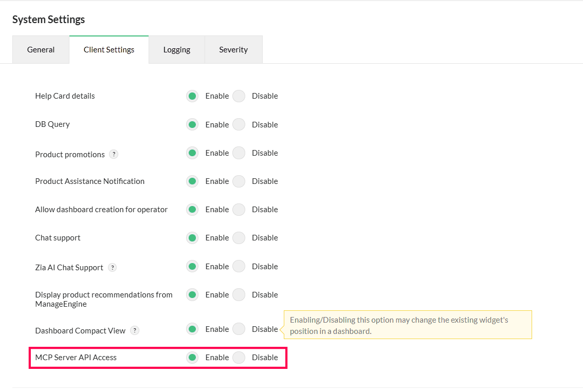Select Disable radio for Help Card details

(239, 96)
